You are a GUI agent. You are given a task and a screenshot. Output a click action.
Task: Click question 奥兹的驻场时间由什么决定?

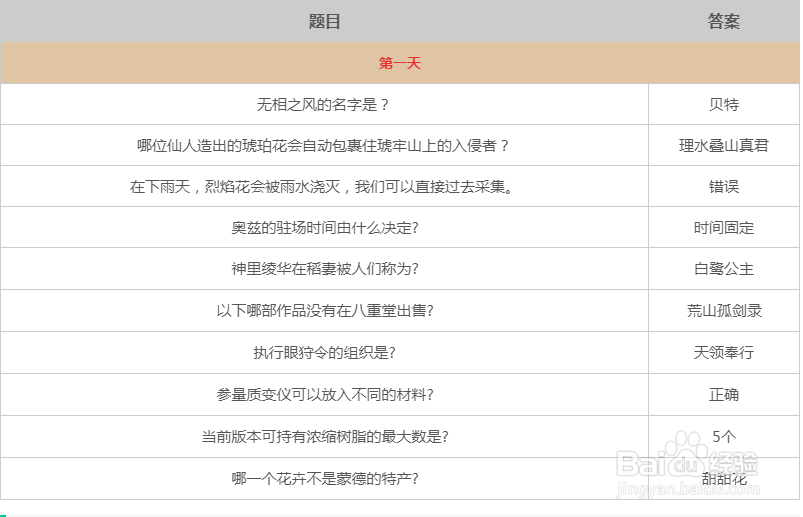point(325,227)
